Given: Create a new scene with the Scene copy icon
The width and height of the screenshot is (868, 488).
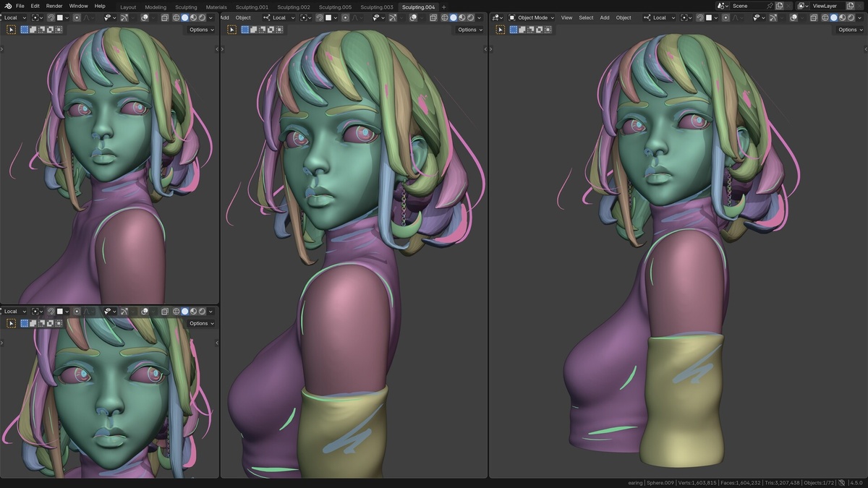Looking at the screenshot, I should pos(779,6).
